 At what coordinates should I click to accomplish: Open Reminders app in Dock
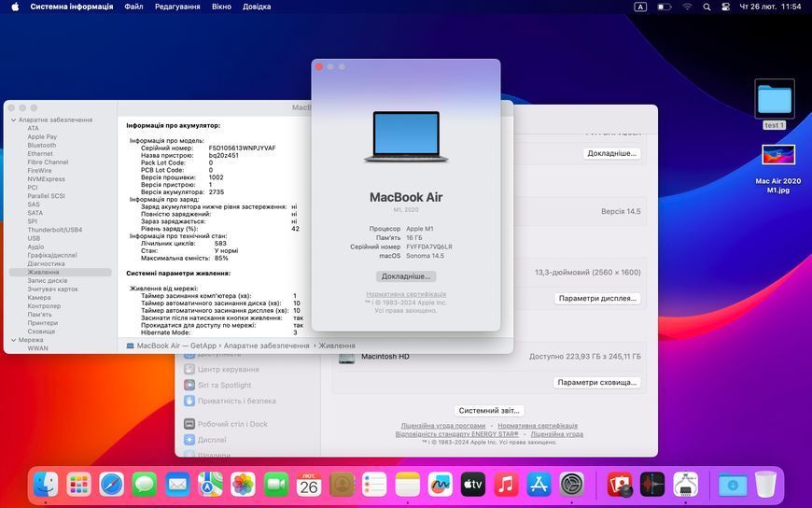coord(374,485)
